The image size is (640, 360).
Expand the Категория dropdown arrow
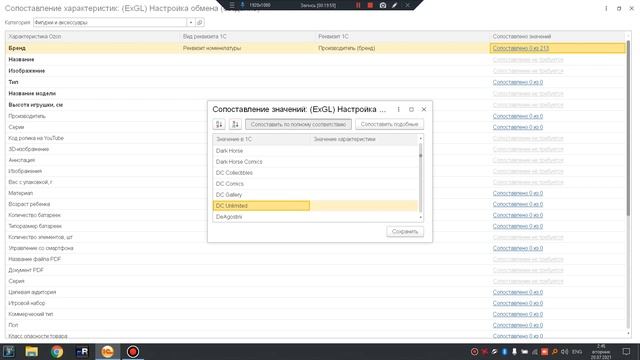pyautogui.click(x=191, y=22)
